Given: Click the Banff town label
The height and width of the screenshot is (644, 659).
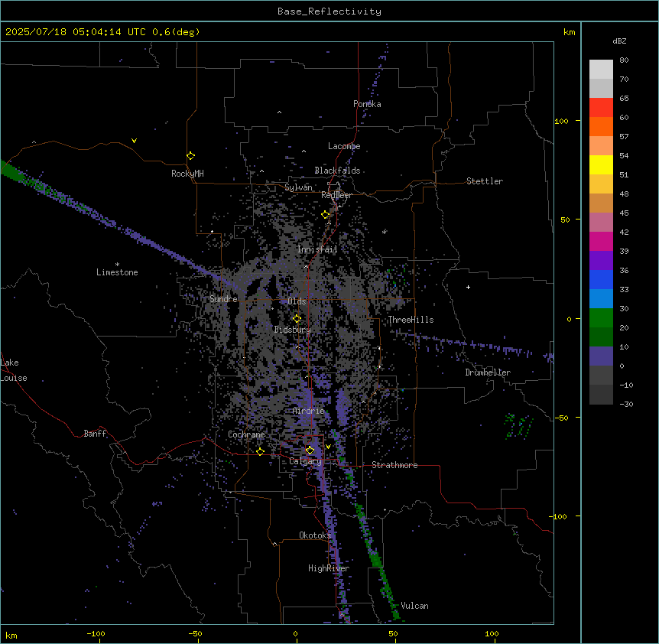Looking at the screenshot, I should tap(95, 434).
